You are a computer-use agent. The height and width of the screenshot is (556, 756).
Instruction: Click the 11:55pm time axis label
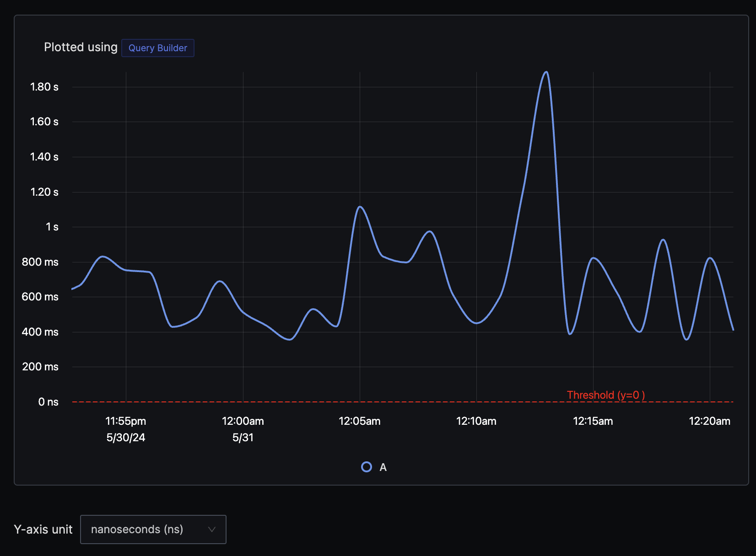click(126, 421)
